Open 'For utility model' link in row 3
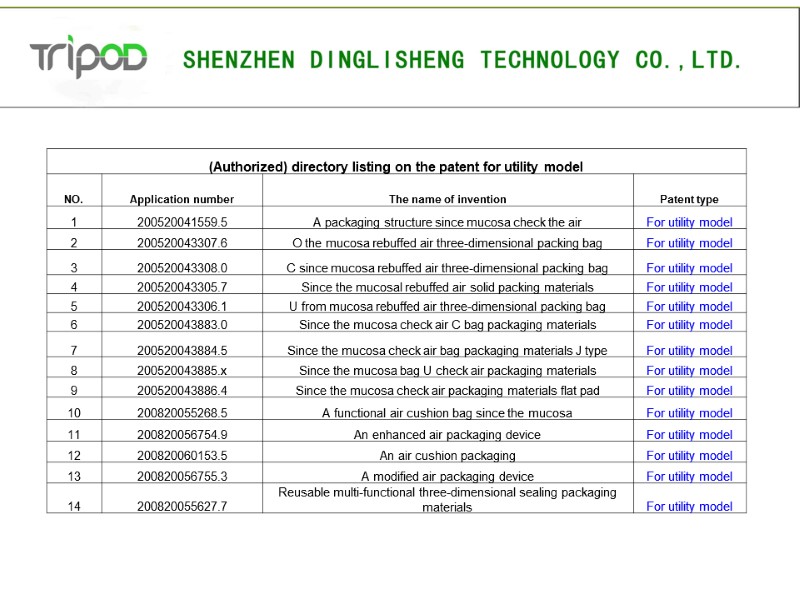This screenshot has width=800, height=600. pyautogui.click(x=689, y=268)
